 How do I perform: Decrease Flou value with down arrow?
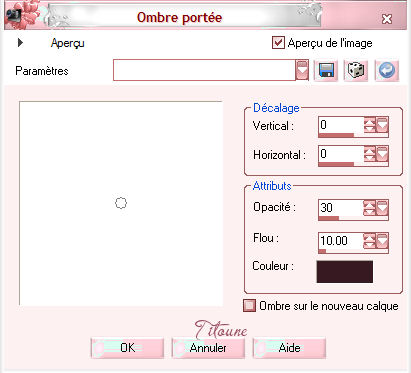coord(369,245)
